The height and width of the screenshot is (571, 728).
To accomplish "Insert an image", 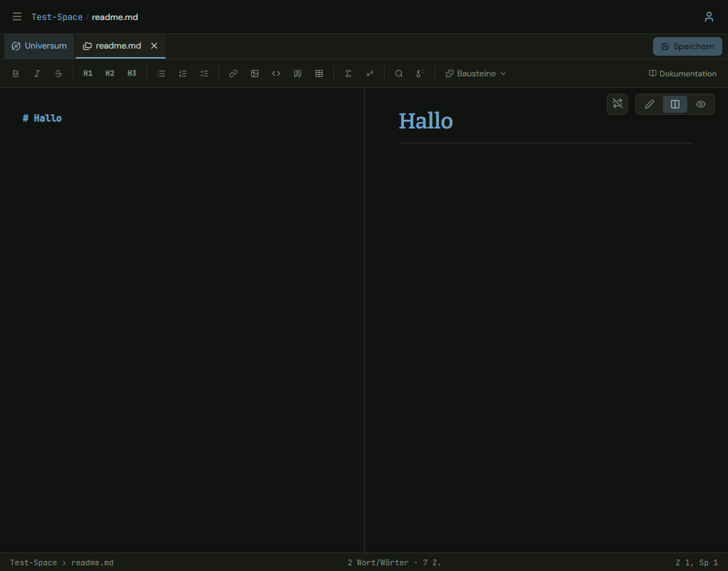I will [255, 74].
